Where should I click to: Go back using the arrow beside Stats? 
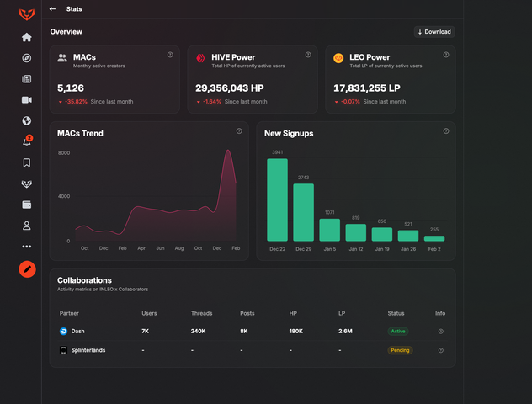(x=53, y=9)
